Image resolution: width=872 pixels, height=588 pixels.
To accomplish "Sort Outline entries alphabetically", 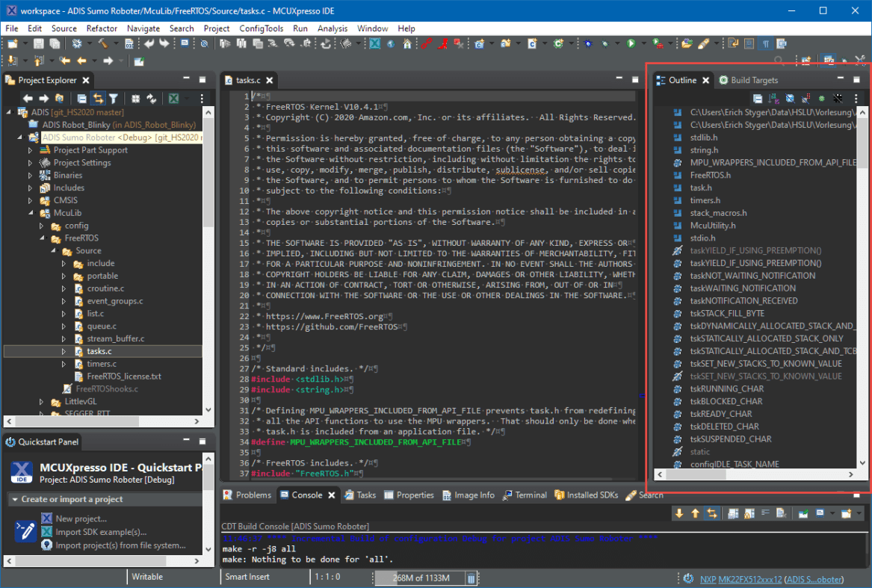I will pos(773,99).
